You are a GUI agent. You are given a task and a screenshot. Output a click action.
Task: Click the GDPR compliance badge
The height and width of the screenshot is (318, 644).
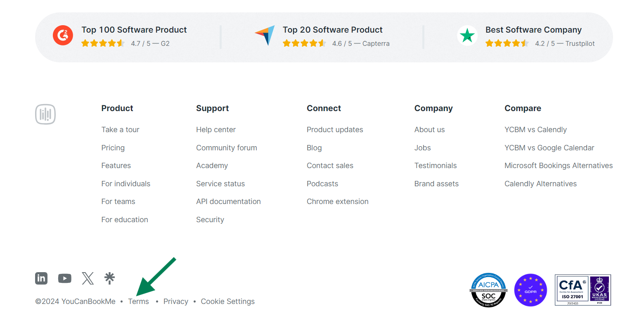[x=530, y=290]
